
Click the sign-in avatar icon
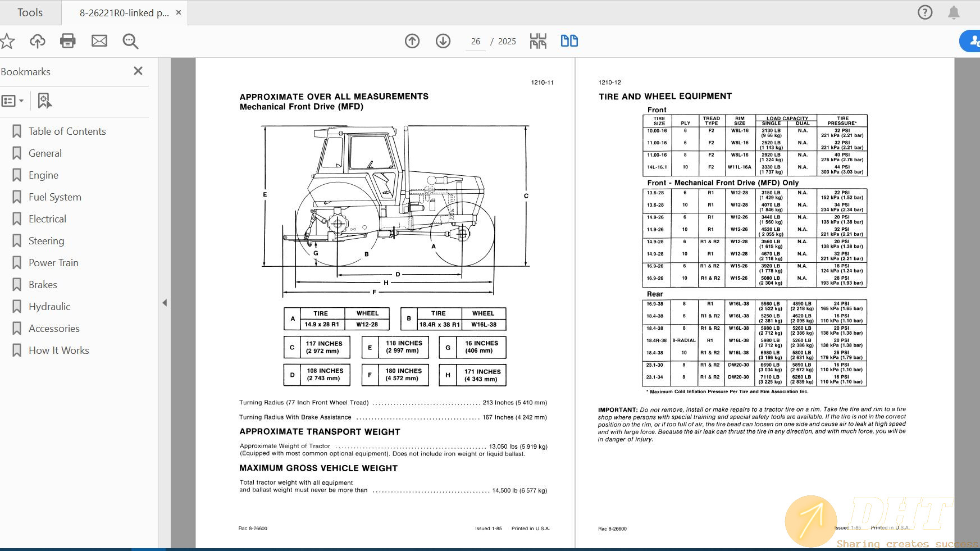click(x=971, y=41)
